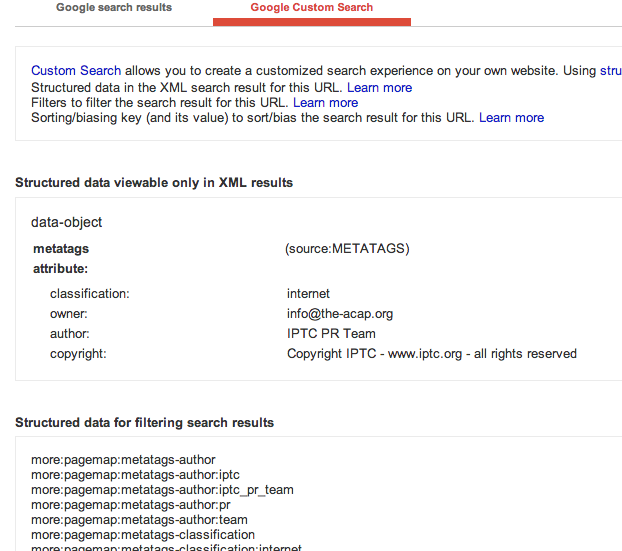The width and height of the screenshot is (622, 551).
Task: Click the more:pagemap:metatags-classification filter line
Action: [x=143, y=535]
